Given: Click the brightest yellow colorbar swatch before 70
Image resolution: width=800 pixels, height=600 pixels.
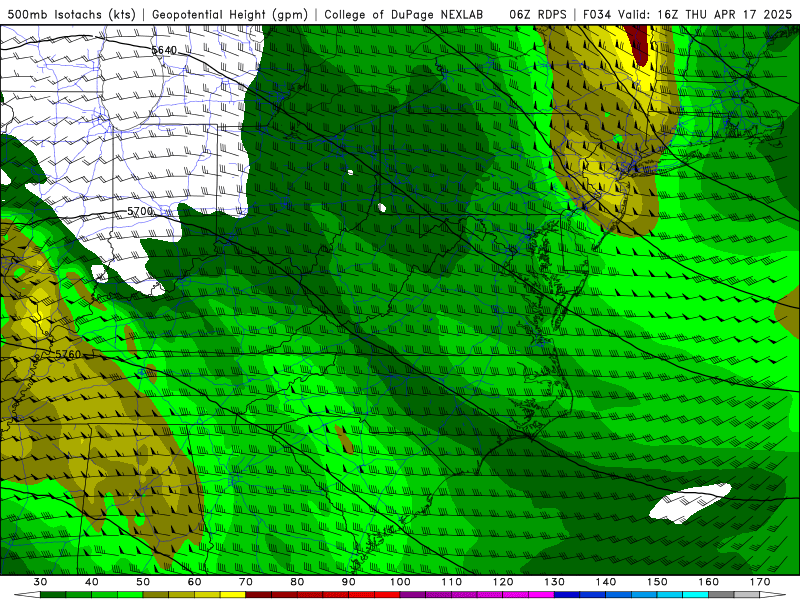Looking at the screenshot, I should pyautogui.click(x=233, y=595).
